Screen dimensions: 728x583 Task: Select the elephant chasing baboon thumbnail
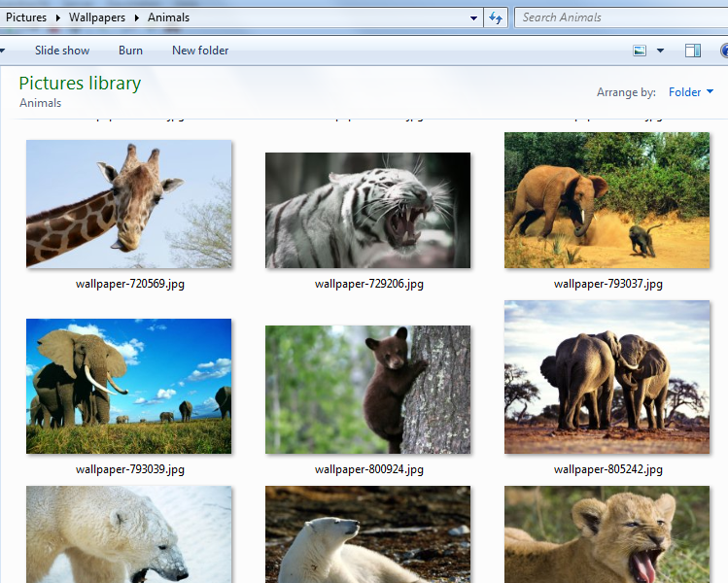[607, 200]
